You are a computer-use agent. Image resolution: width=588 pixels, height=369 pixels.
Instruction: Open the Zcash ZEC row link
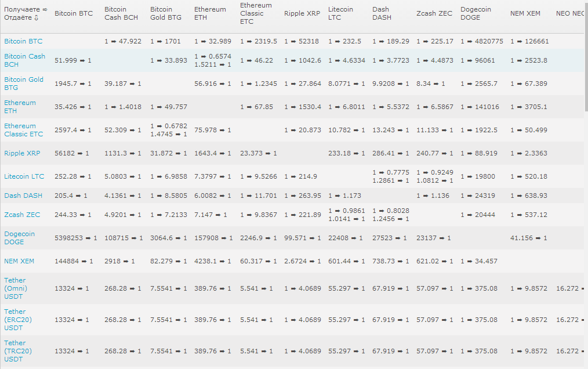pyautogui.click(x=22, y=215)
